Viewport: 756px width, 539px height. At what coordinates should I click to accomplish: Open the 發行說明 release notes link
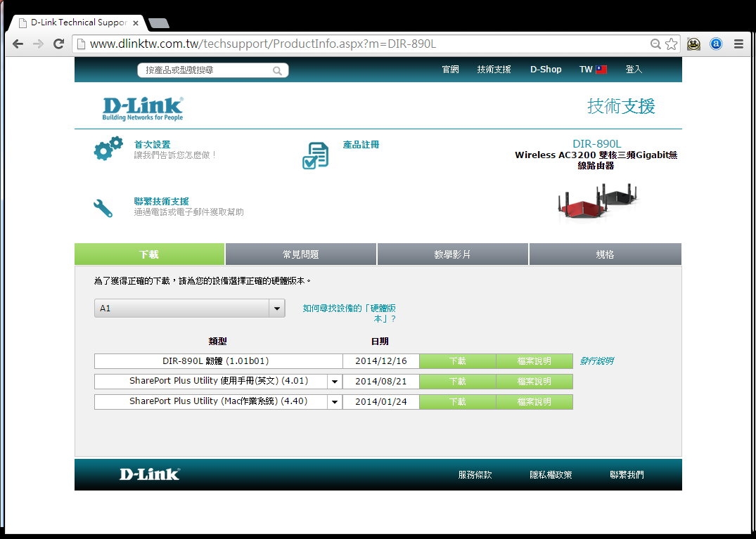(x=596, y=361)
